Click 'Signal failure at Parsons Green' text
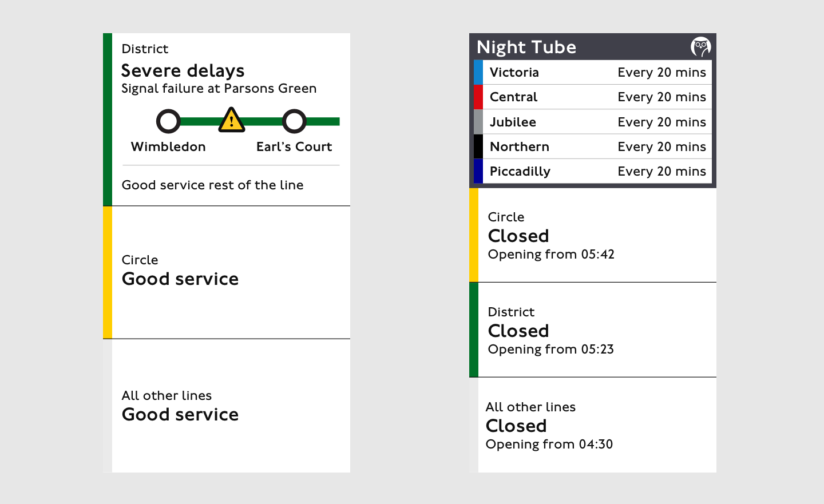The height and width of the screenshot is (504, 824). 219,89
